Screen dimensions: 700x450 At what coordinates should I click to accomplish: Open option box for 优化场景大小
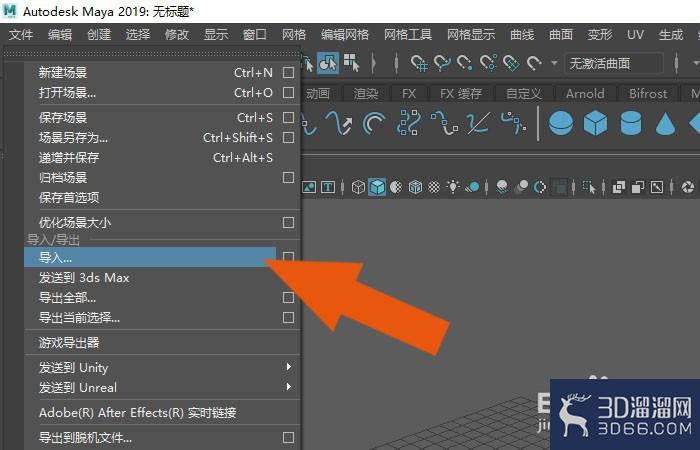(288, 222)
